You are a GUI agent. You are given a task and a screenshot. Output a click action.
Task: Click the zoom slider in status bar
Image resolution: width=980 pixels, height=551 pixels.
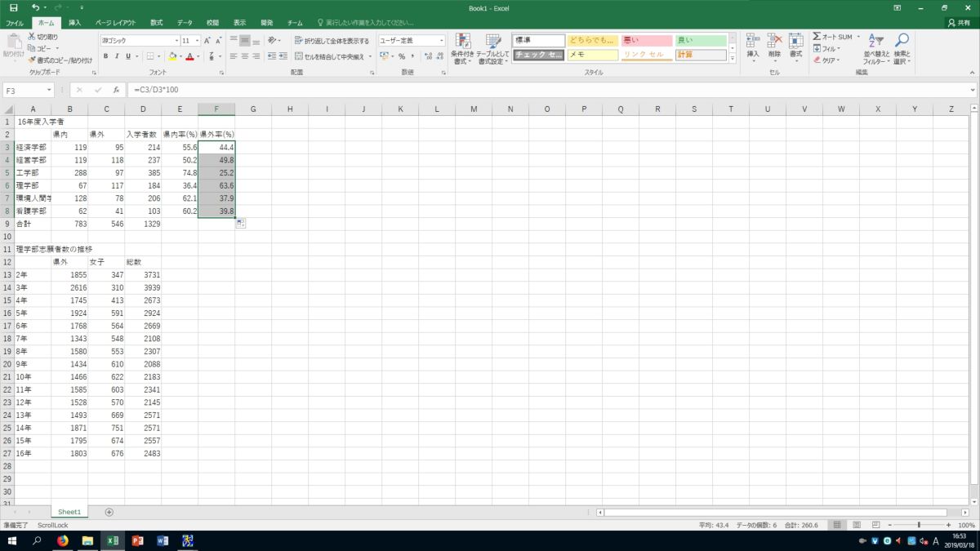click(919, 525)
